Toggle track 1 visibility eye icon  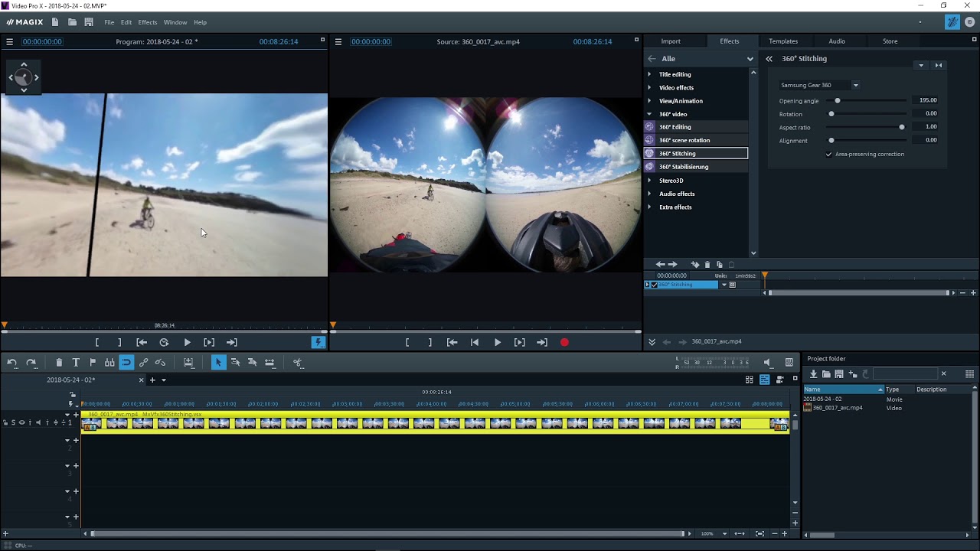point(21,422)
